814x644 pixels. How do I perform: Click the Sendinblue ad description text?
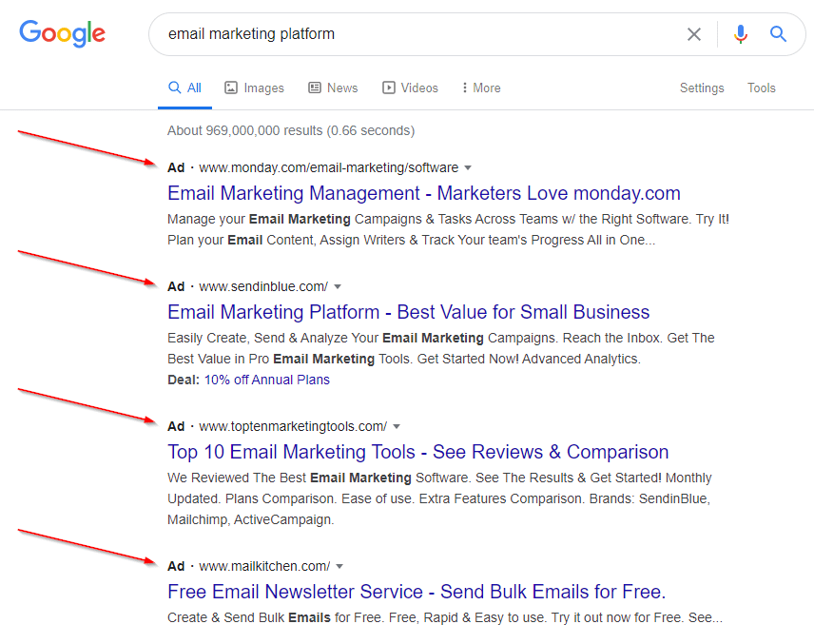click(440, 348)
